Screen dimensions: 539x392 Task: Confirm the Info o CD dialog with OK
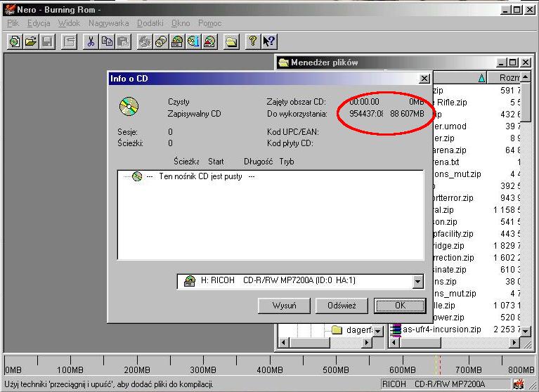coord(400,306)
